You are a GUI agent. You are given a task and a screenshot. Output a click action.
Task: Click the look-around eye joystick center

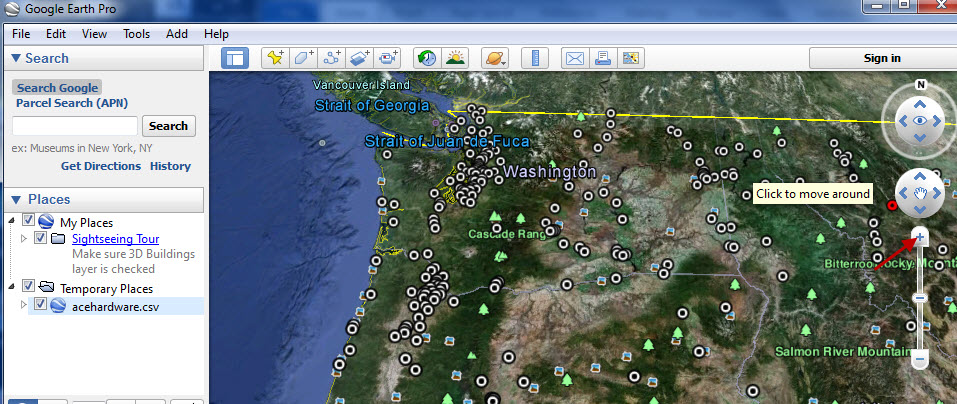point(920,121)
